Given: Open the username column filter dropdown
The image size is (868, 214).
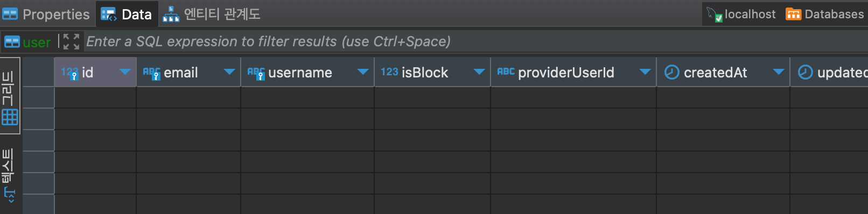Looking at the screenshot, I should (363, 72).
